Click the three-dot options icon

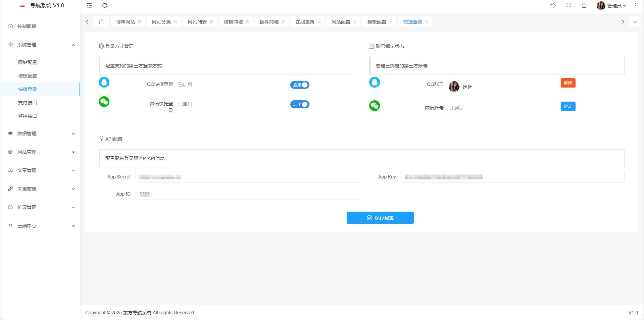635,5
